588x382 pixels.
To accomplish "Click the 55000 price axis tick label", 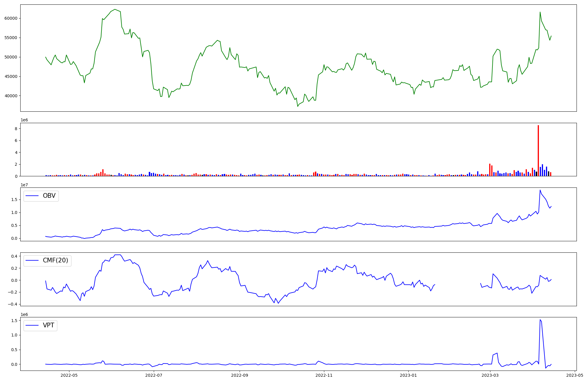I will point(11,38).
